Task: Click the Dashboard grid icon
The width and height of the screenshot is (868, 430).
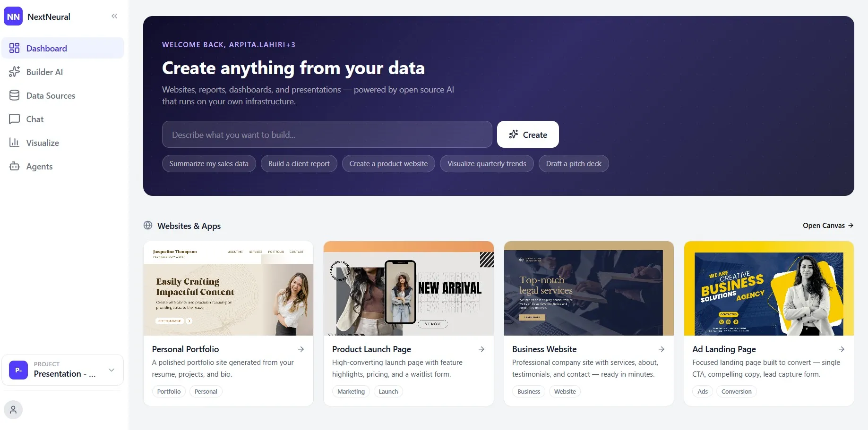Action: (x=15, y=48)
